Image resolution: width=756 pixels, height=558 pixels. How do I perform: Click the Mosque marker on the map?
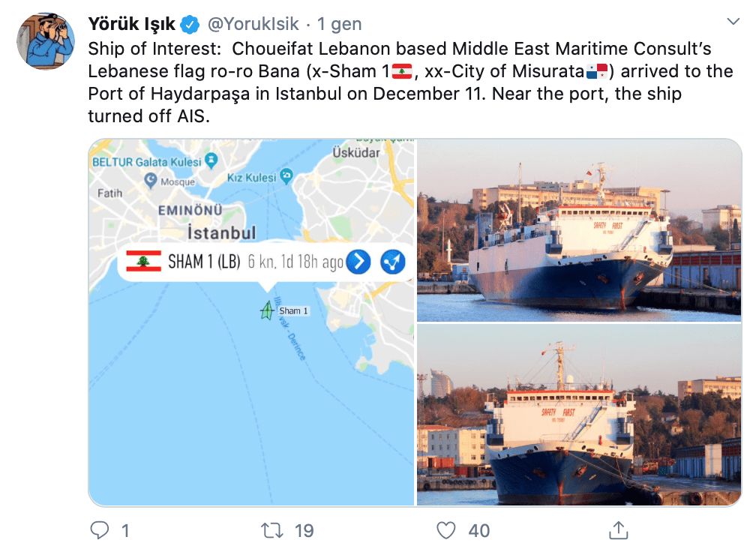pos(151,180)
